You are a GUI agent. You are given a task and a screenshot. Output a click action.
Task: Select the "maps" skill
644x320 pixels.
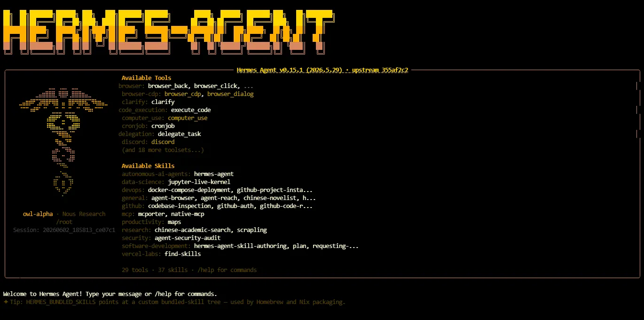point(174,222)
